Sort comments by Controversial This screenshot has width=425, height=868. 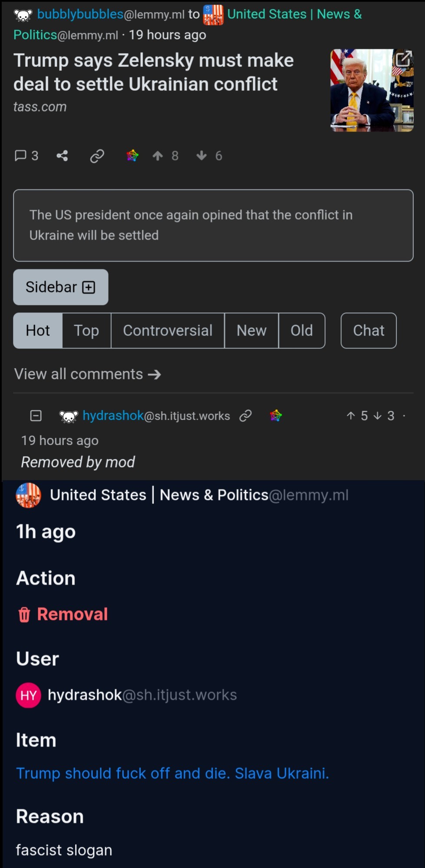tap(168, 330)
